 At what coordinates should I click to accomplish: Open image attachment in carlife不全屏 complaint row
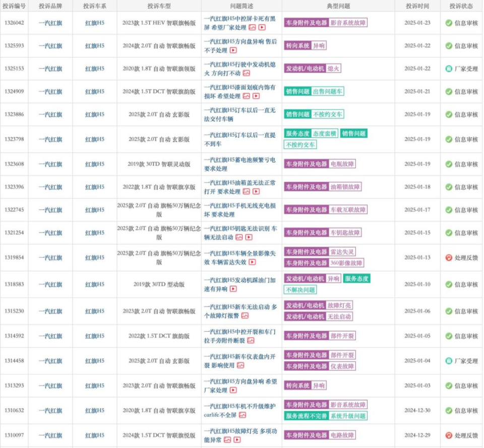click(x=243, y=415)
